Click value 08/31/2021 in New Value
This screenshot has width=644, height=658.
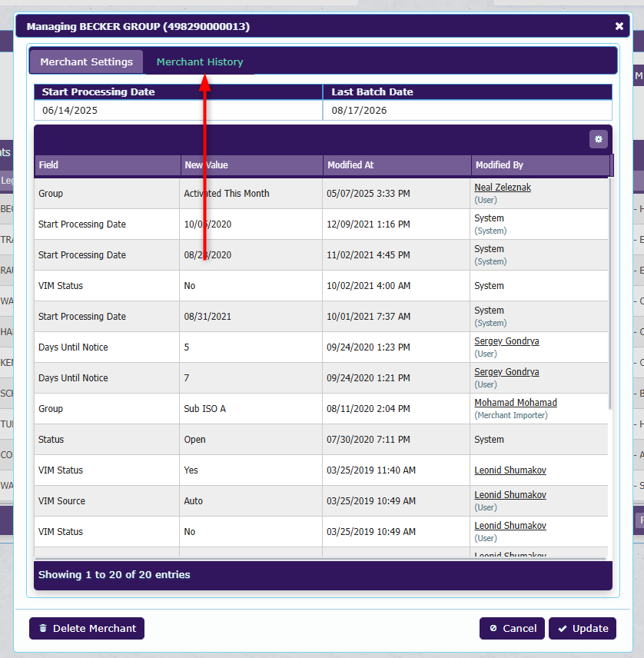click(207, 317)
